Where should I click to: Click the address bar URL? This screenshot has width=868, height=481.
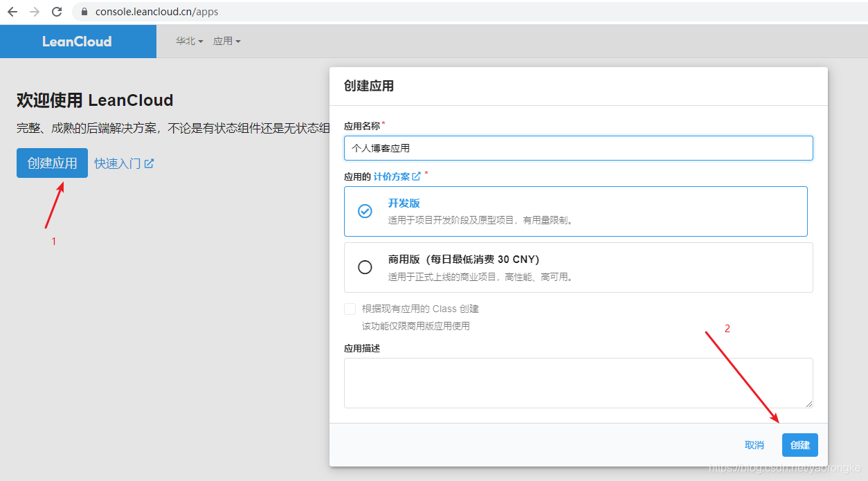(x=157, y=12)
